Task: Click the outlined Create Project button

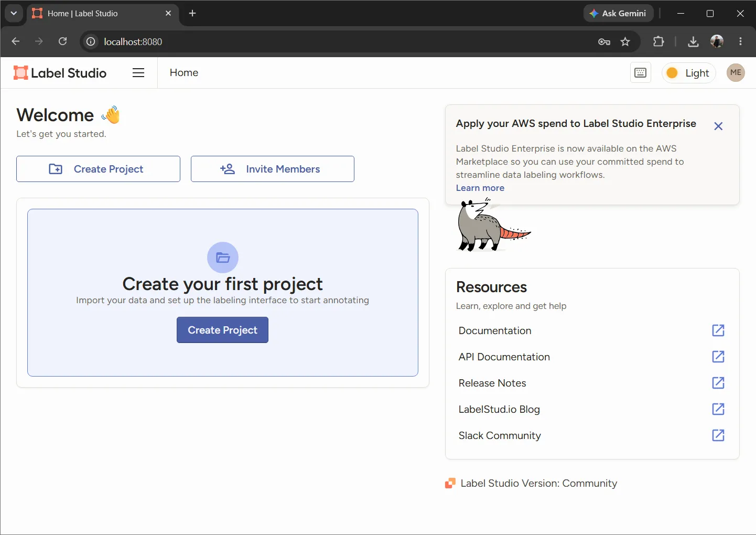Action: point(98,169)
